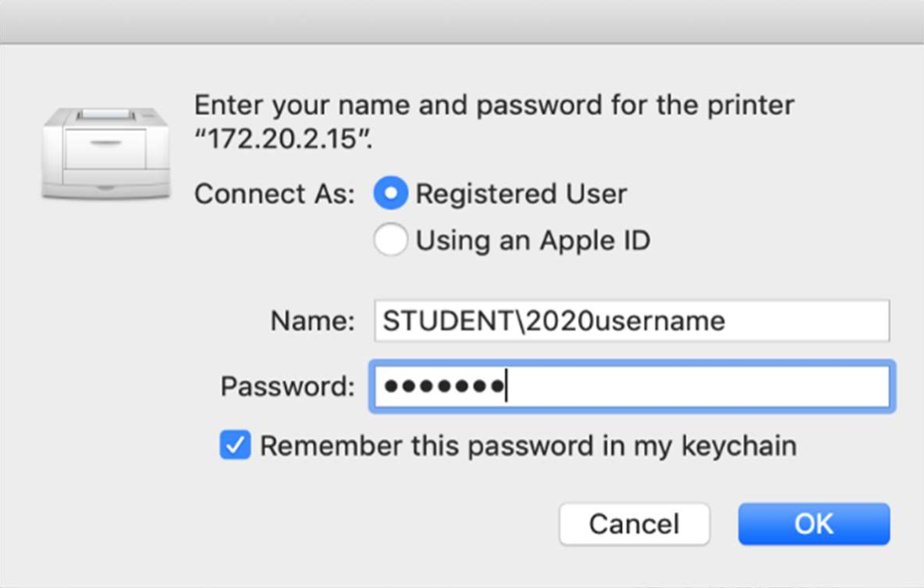Click the dialog's gray title bar

(462, 22)
